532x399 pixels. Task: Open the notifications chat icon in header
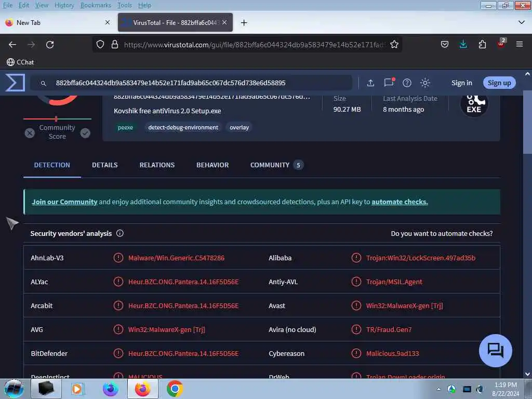(x=389, y=83)
